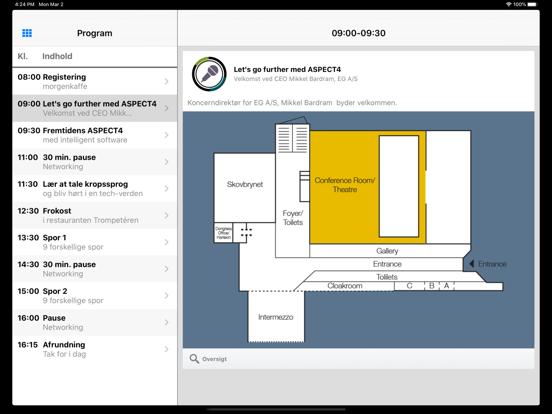552x414 pixels.
Task: Click the Indhold column header
Action: point(57,56)
